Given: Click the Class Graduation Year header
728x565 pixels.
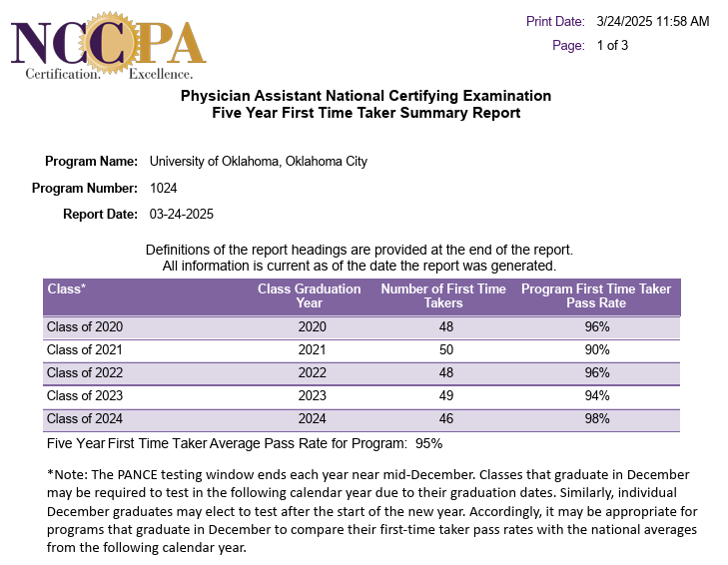Looking at the screenshot, I should pos(310,295).
